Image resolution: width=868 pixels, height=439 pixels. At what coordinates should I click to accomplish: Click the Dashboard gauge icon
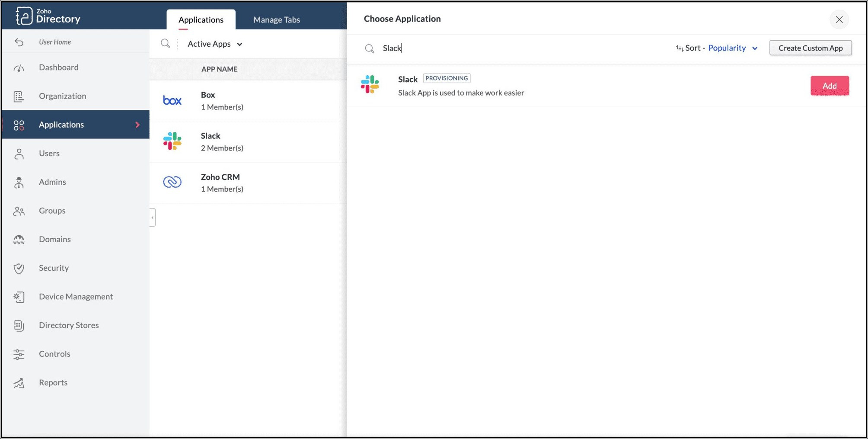[19, 68]
